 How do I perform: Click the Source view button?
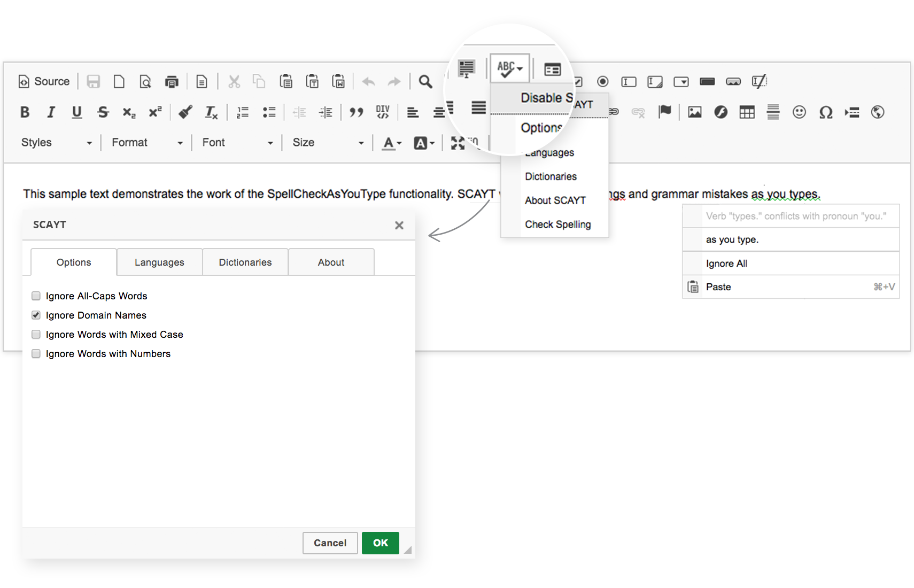pyautogui.click(x=44, y=81)
